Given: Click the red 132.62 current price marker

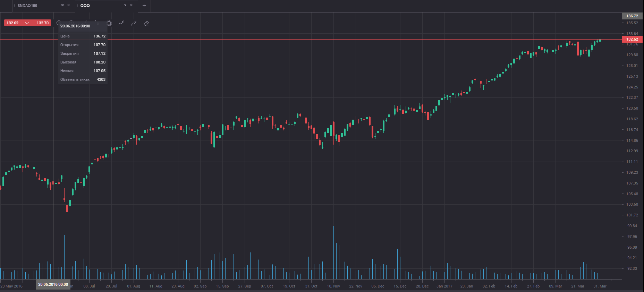Looking at the screenshot, I should click(x=632, y=39).
